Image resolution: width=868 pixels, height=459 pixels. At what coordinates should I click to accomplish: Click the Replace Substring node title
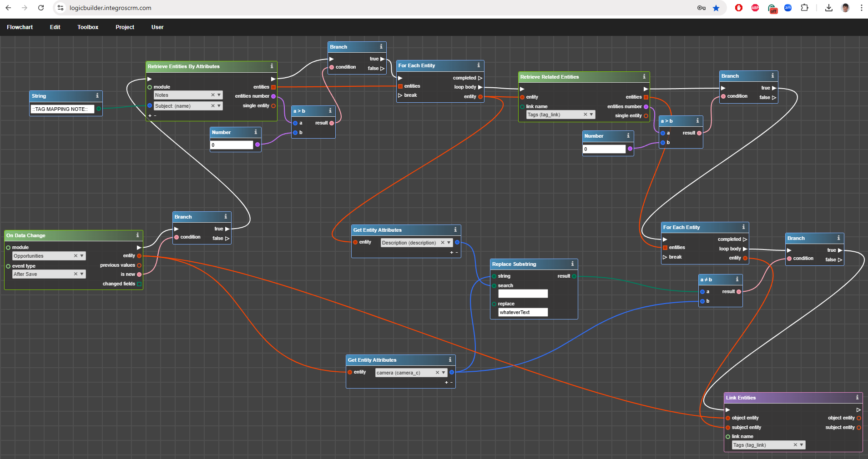pyautogui.click(x=514, y=264)
